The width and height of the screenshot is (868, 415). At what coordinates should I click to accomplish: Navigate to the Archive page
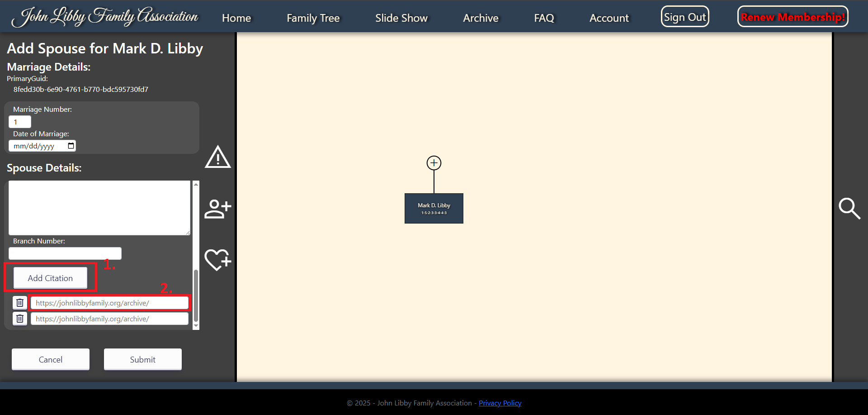click(481, 18)
